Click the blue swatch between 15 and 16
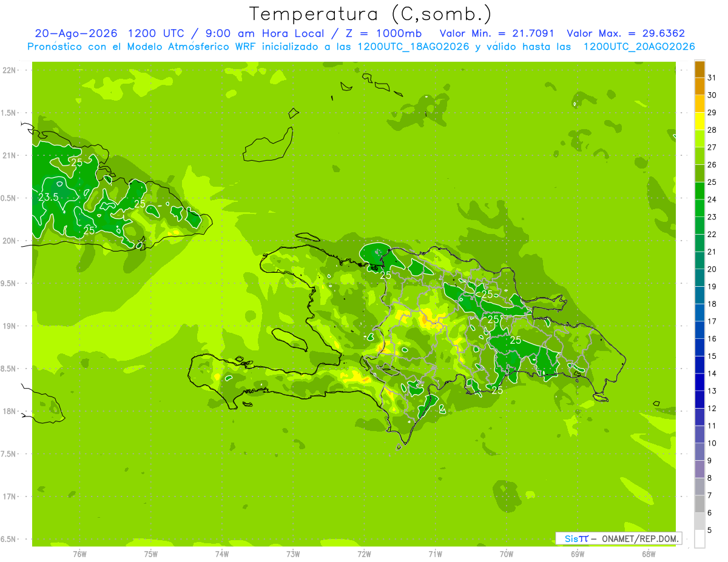 tap(699, 347)
